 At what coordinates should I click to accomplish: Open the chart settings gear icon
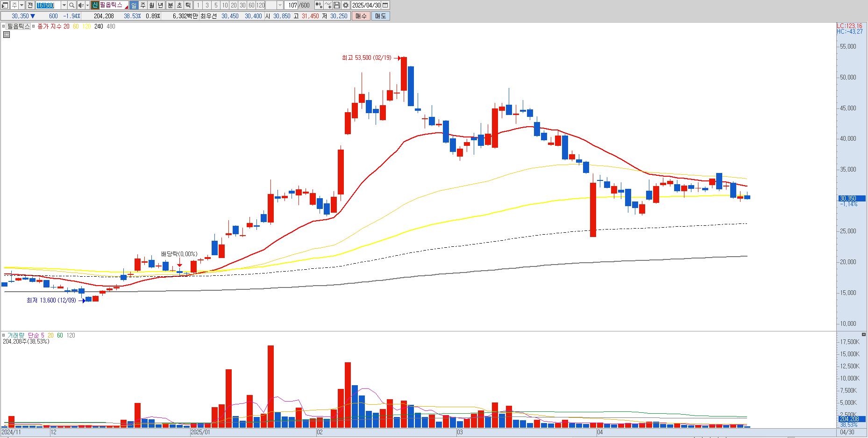pyautogui.click(x=346, y=5)
